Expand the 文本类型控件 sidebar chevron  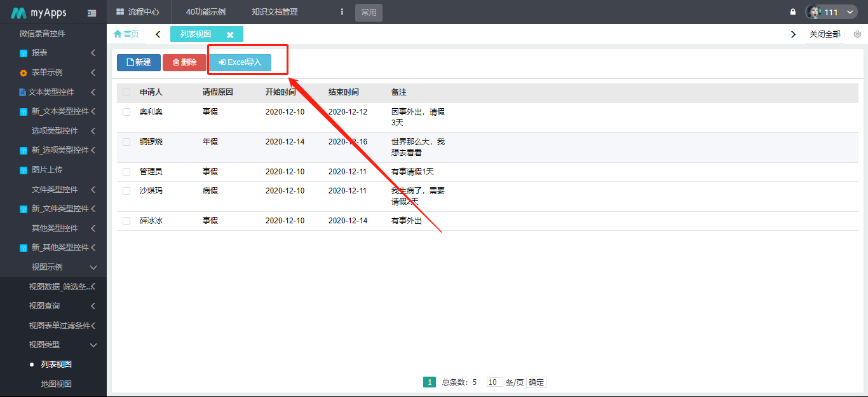point(93,92)
